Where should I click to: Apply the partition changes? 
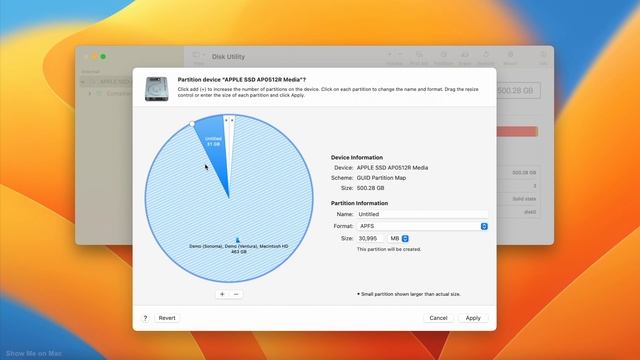tap(473, 318)
